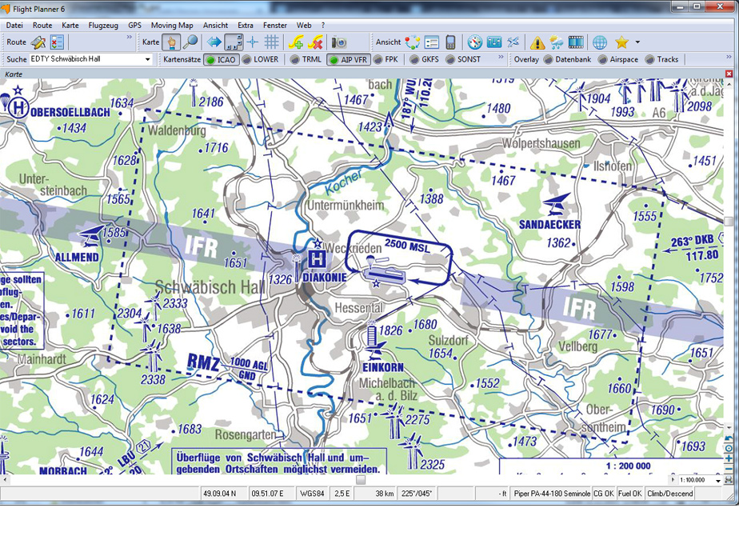The width and height of the screenshot is (739, 560).
Task: Toggle the ICAO chart set
Action: coord(221,59)
